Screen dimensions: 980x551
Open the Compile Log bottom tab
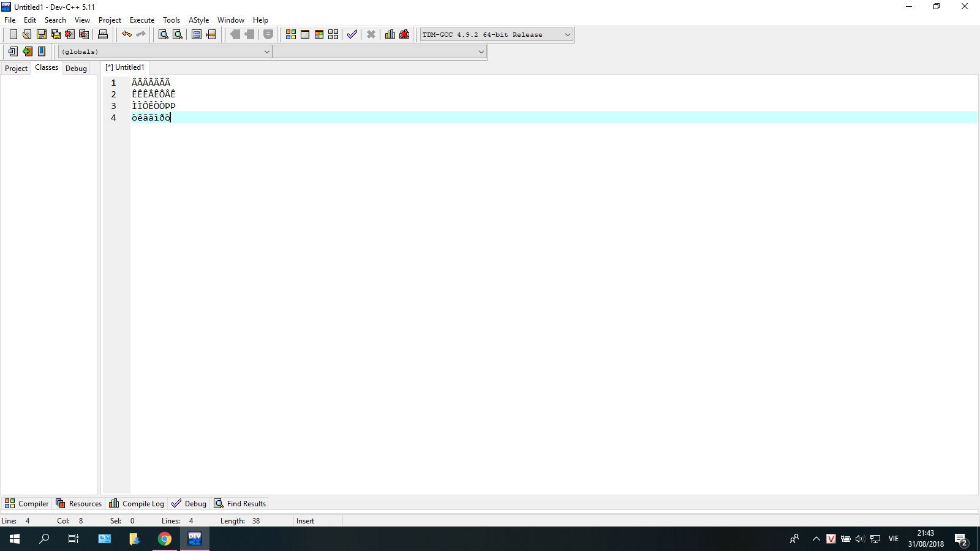point(137,503)
